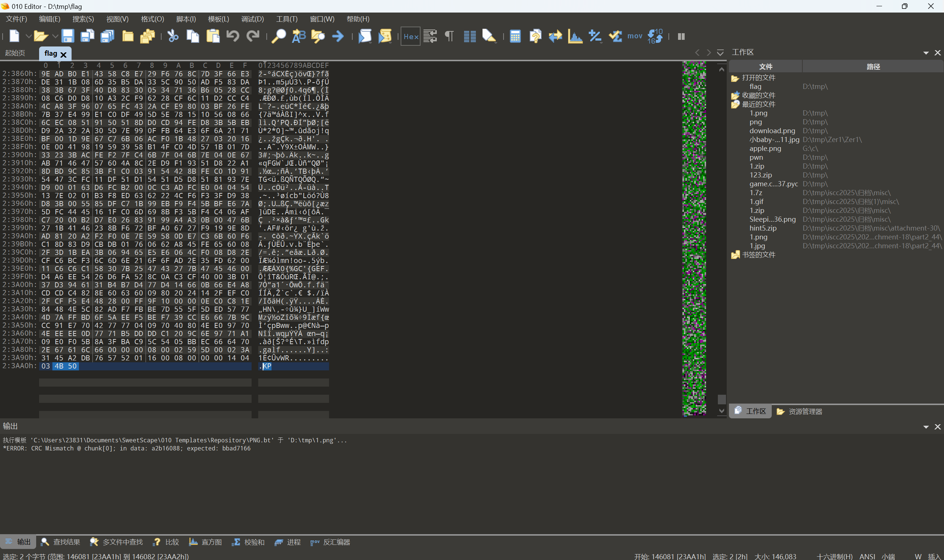The image size is (944, 560).
Task: Open Find with the magnifier icon
Action: click(279, 36)
